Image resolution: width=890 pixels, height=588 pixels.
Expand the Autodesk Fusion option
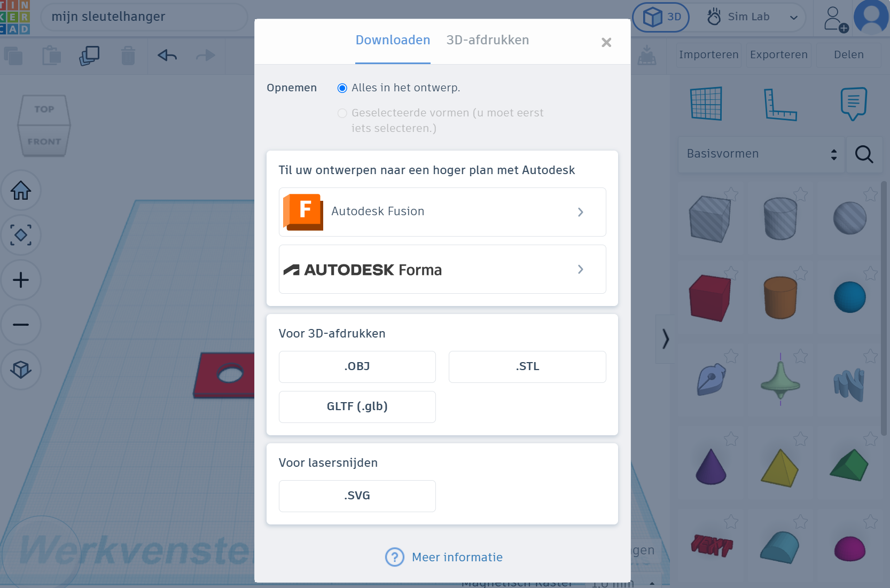point(442,212)
